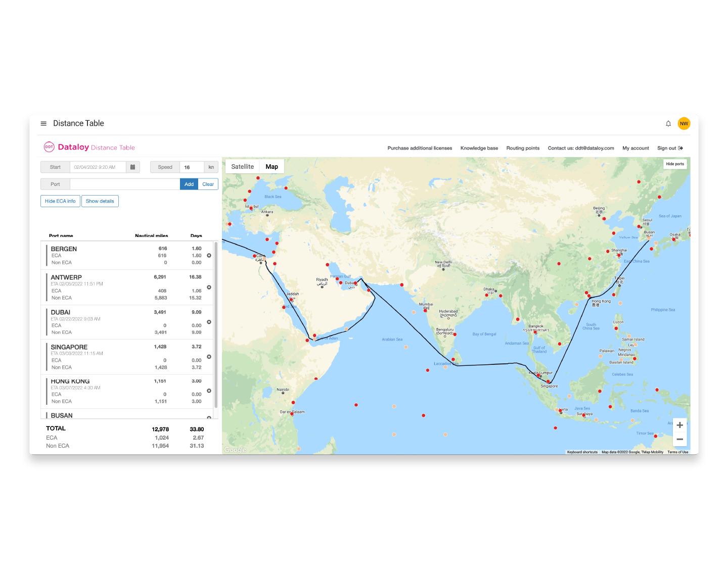Select the SINGAPORE port name
Screen dimensions: 728x569
pyautogui.click(x=69, y=347)
